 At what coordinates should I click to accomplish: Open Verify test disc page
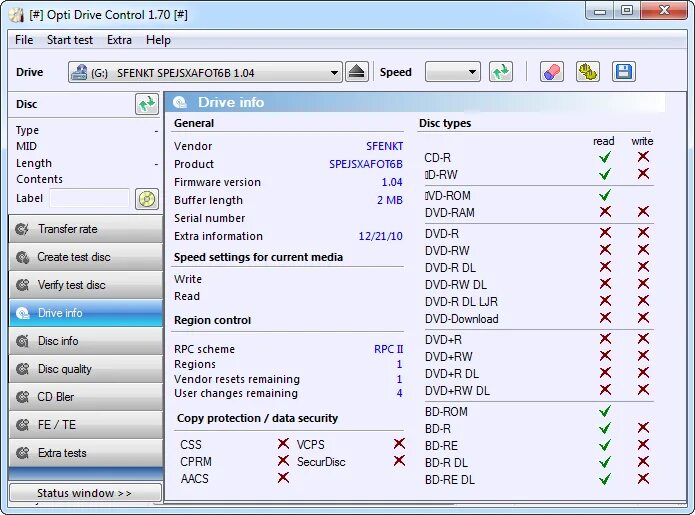pos(86,285)
